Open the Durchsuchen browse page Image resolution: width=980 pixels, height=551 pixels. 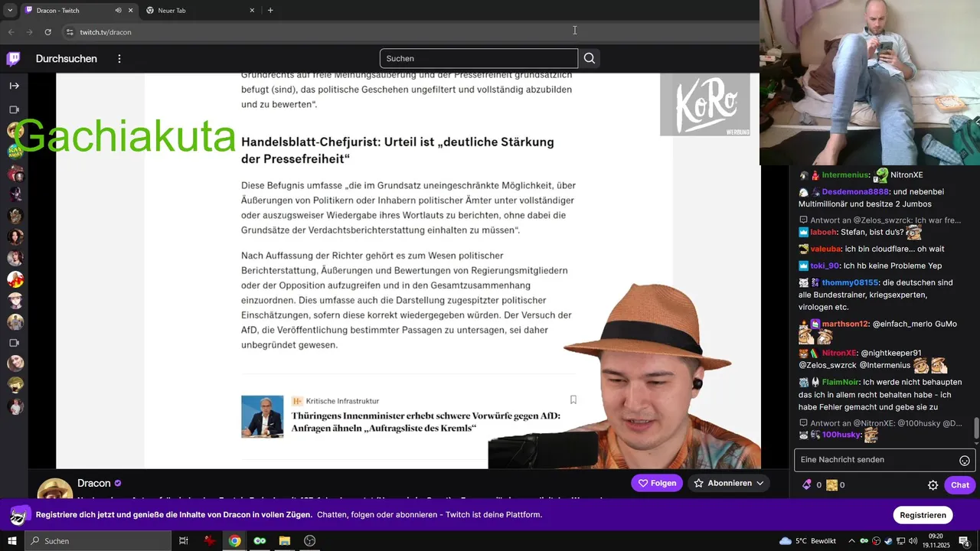click(x=67, y=59)
